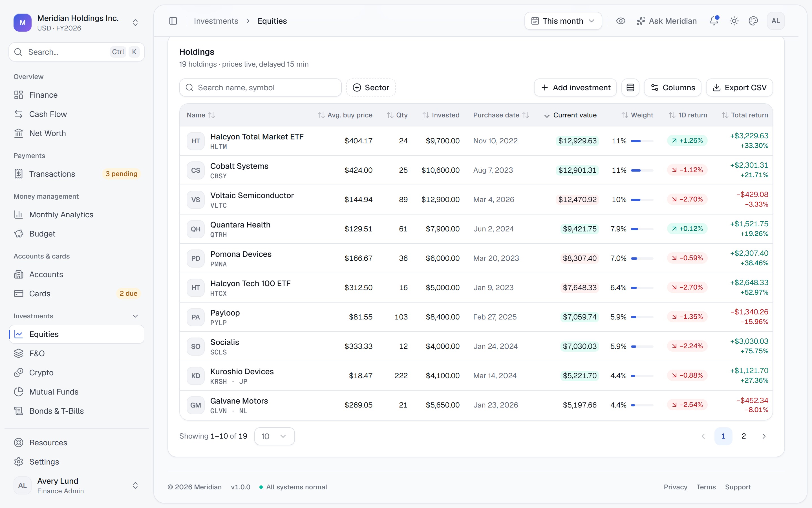Click the Bonds & T-Bills icon
This screenshot has height=508, width=812.
point(18,411)
